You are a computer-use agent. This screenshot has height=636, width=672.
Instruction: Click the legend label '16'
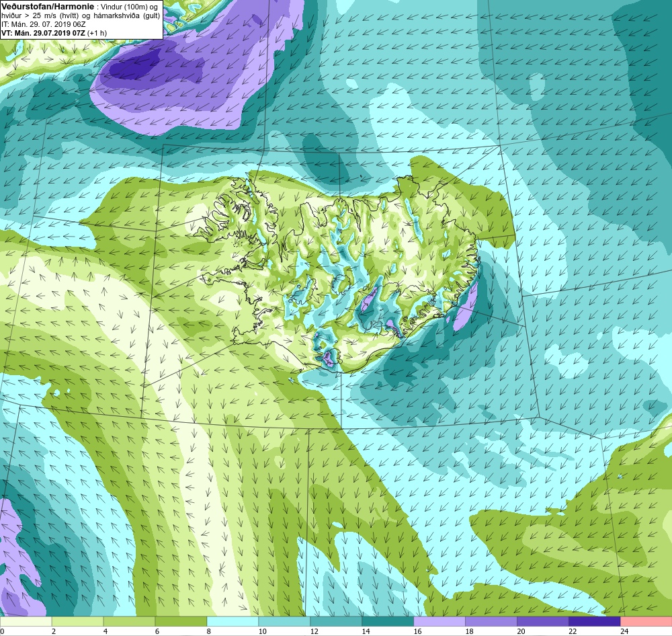(x=417, y=631)
